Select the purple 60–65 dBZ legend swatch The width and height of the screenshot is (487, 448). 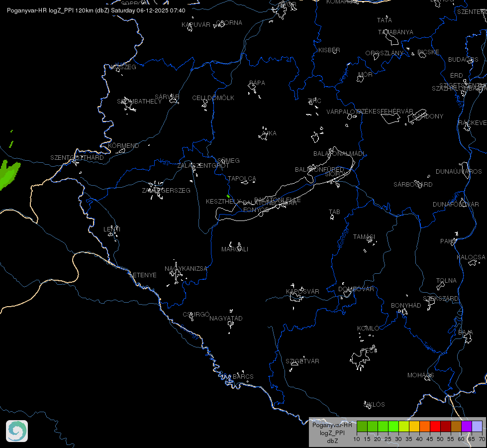click(467, 426)
